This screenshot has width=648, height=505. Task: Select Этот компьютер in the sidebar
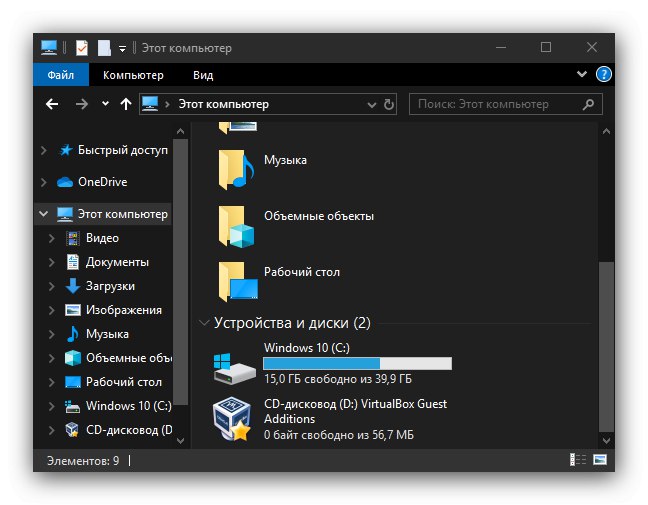pos(123,214)
